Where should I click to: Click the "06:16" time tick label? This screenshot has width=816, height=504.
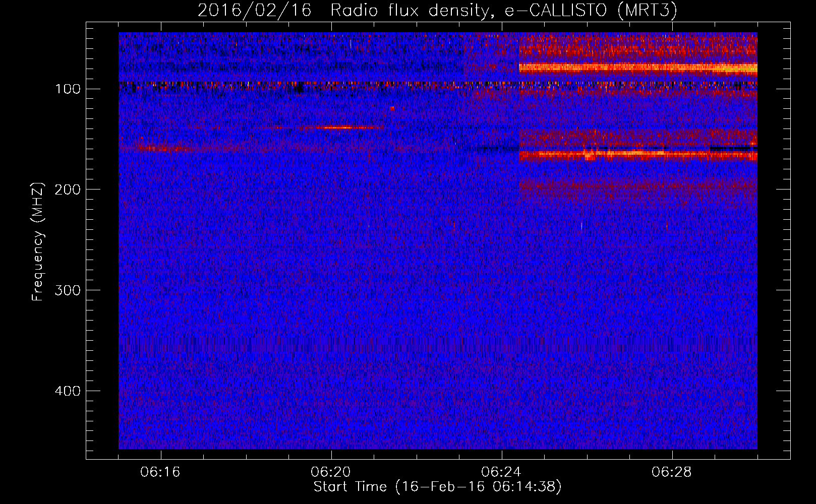coord(160,472)
